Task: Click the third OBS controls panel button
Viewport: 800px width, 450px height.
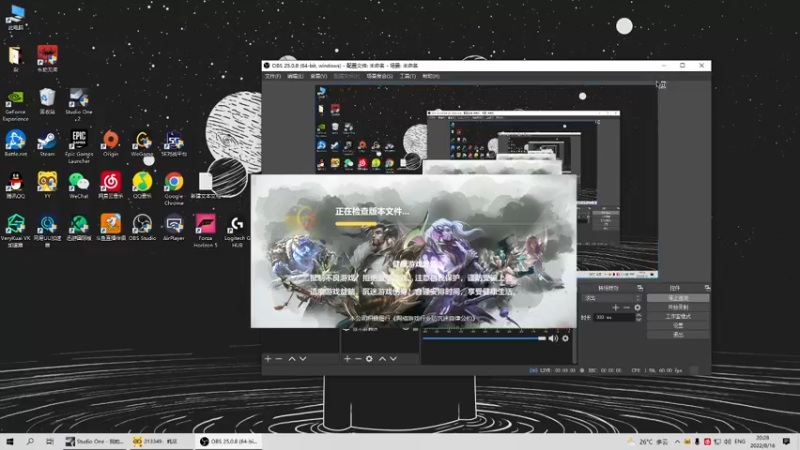Action: [x=678, y=316]
